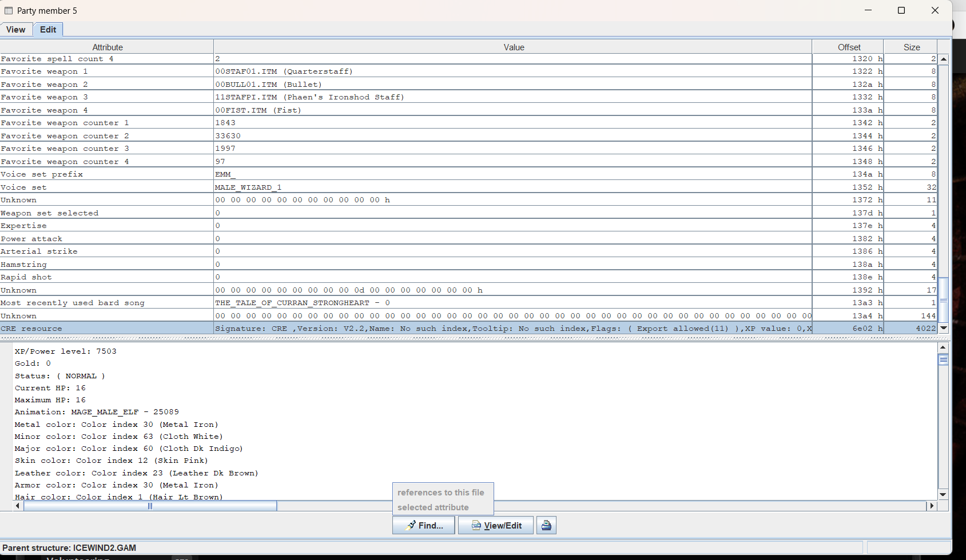Click the View/Edit button
The height and width of the screenshot is (560, 966).
496,525
